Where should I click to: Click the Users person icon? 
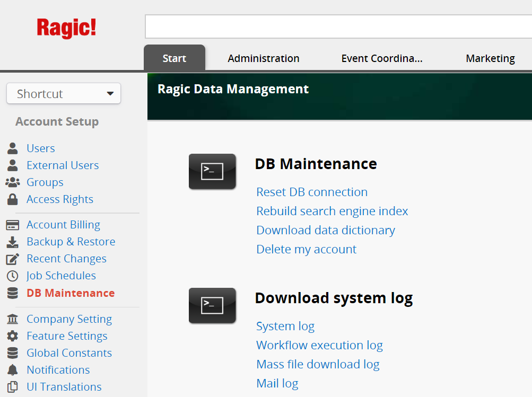(13, 148)
